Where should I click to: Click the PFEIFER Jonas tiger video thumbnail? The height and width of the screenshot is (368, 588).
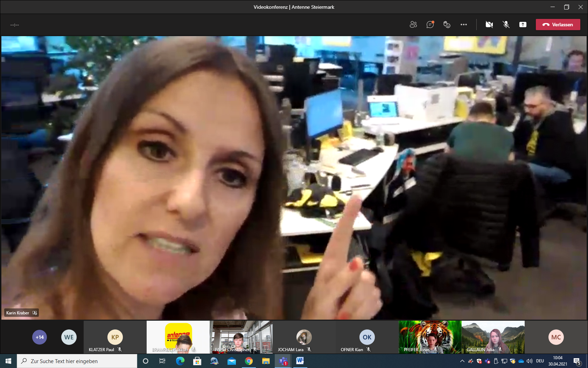pos(430,336)
